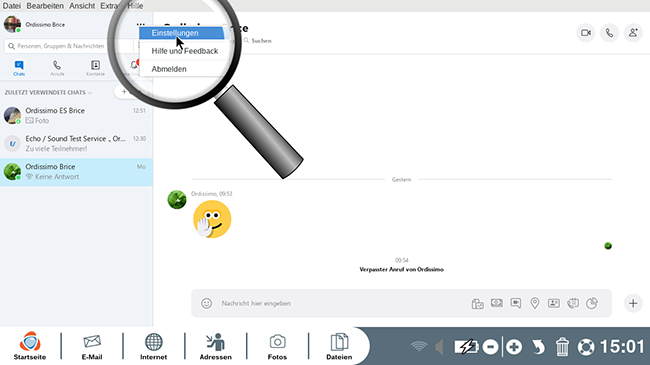This screenshot has height=365, width=650.
Task: Expand the Zuletzt verwendete Chats list header
Action: (48, 92)
